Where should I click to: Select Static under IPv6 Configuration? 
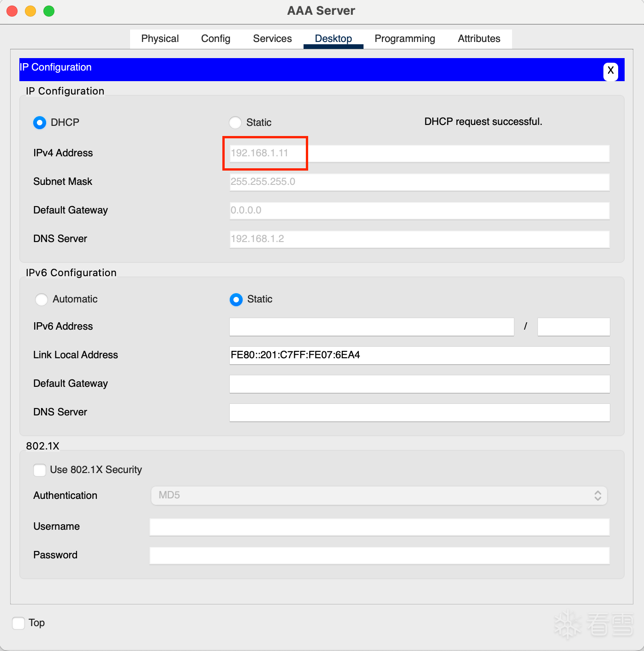point(236,300)
